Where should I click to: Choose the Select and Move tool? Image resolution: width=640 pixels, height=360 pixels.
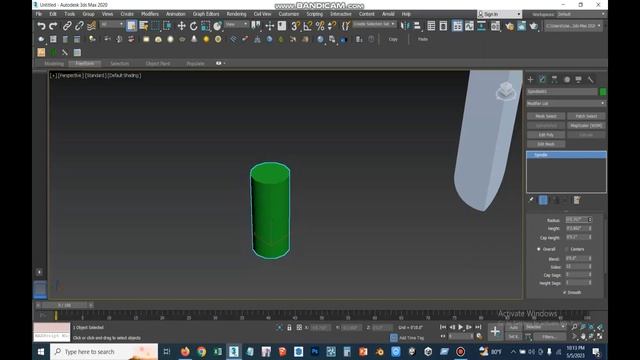[181, 26]
